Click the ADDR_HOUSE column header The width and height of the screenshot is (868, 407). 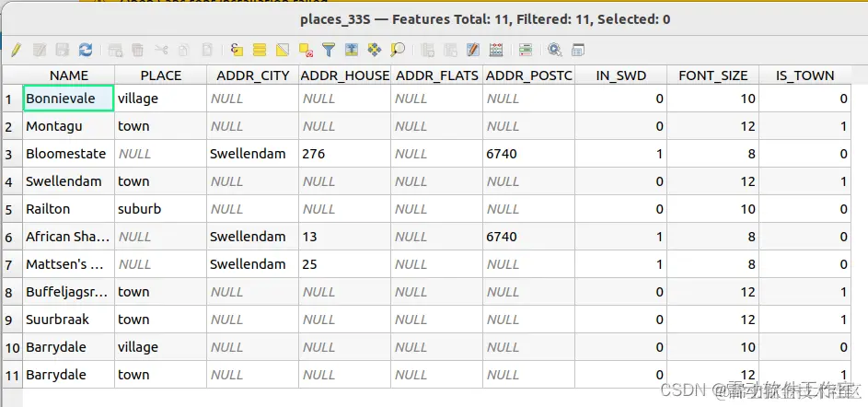click(x=344, y=76)
